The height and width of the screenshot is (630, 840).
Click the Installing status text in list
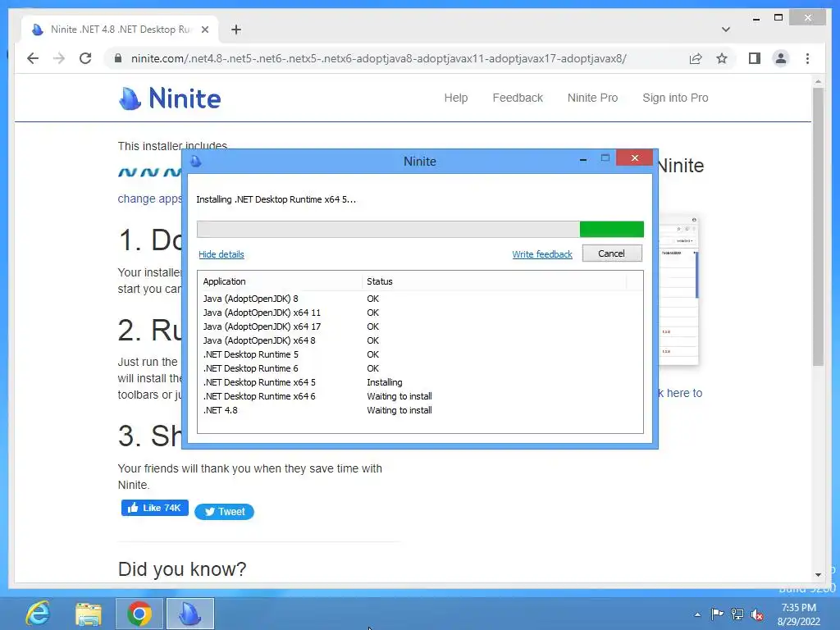coord(384,382)
